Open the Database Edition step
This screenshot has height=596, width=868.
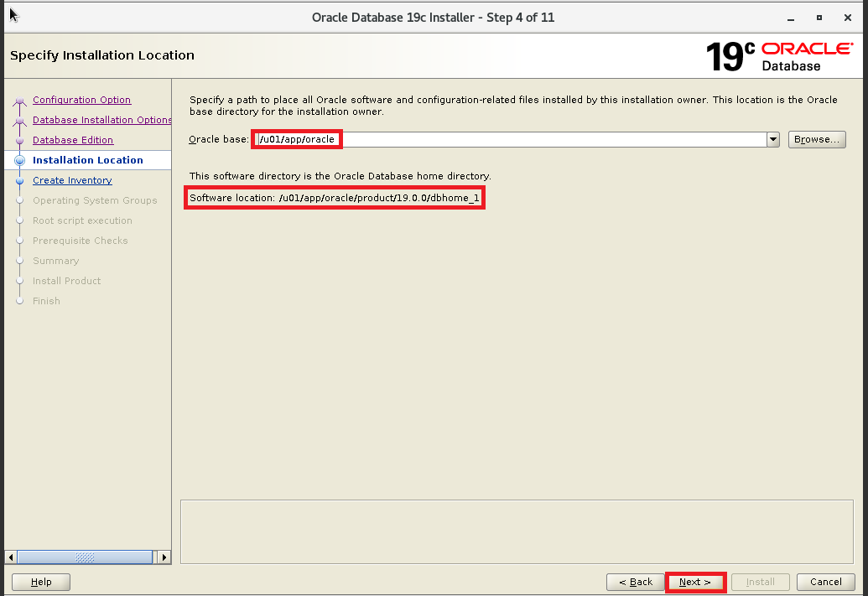[x=72, y=140]
